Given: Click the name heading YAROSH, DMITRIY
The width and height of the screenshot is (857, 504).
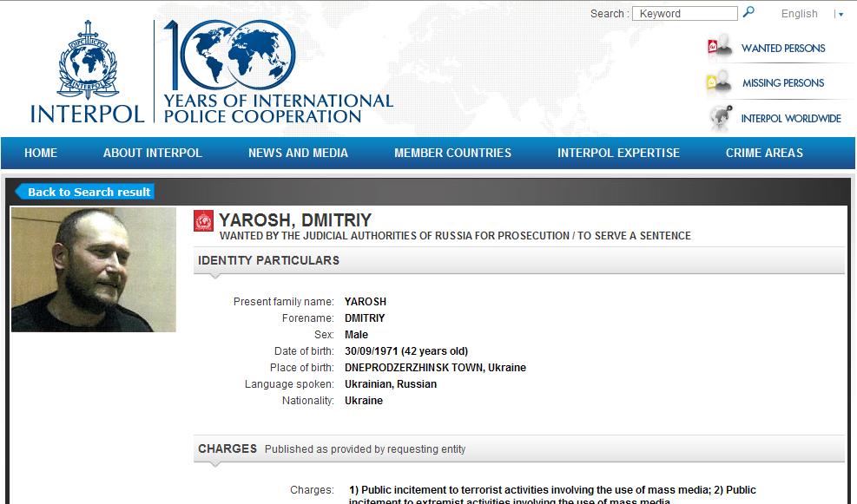Looking at the screenshot, I should (x=295, y=220).
